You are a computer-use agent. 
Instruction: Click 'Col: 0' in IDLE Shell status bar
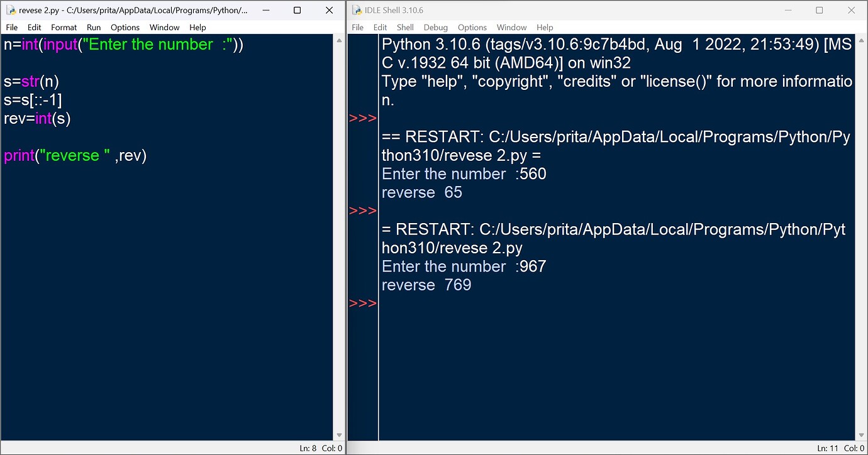pyautogui.click(x=855, y=448)
